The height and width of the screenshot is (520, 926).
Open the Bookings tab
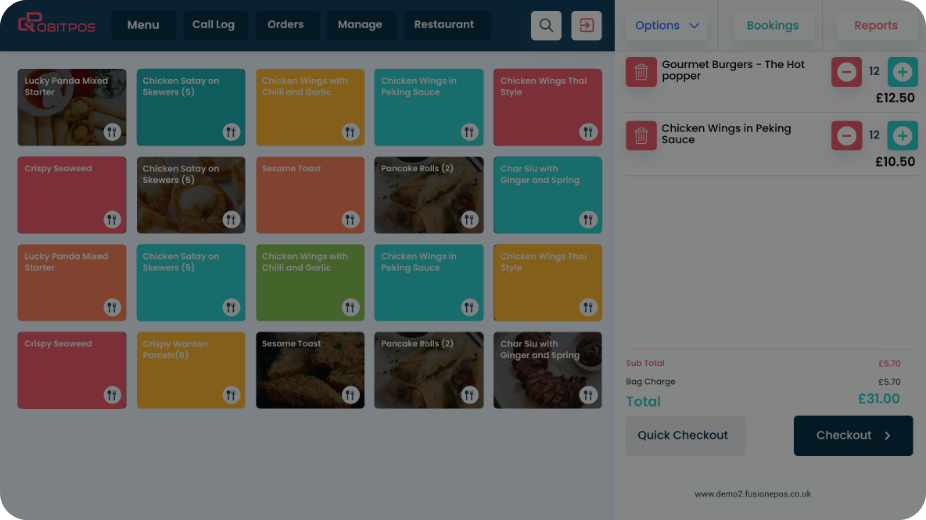[773, 26]
